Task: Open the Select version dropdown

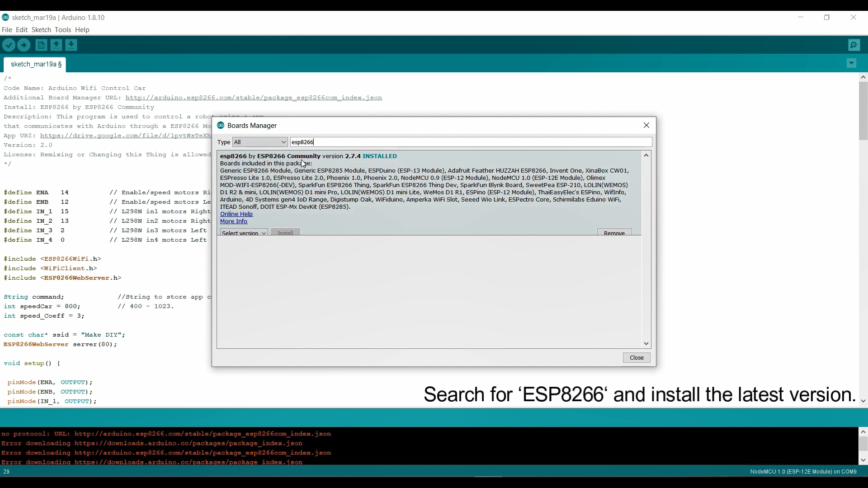Action: point(243,233)
